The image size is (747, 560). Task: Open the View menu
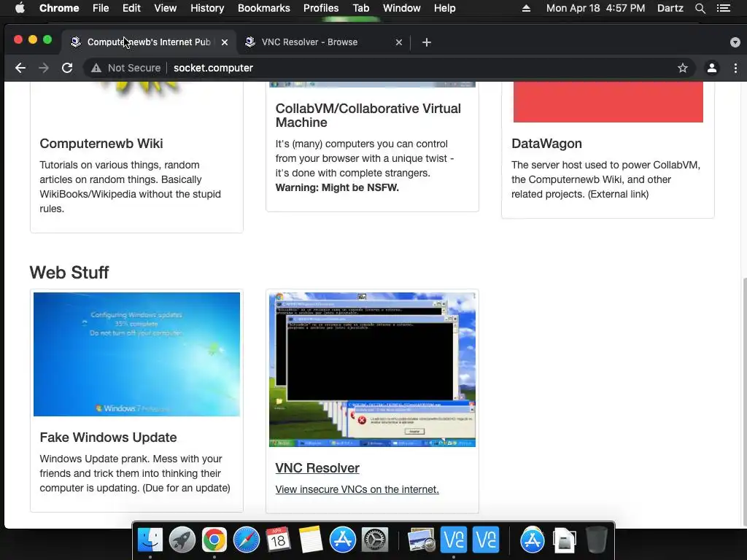(166, 8)
